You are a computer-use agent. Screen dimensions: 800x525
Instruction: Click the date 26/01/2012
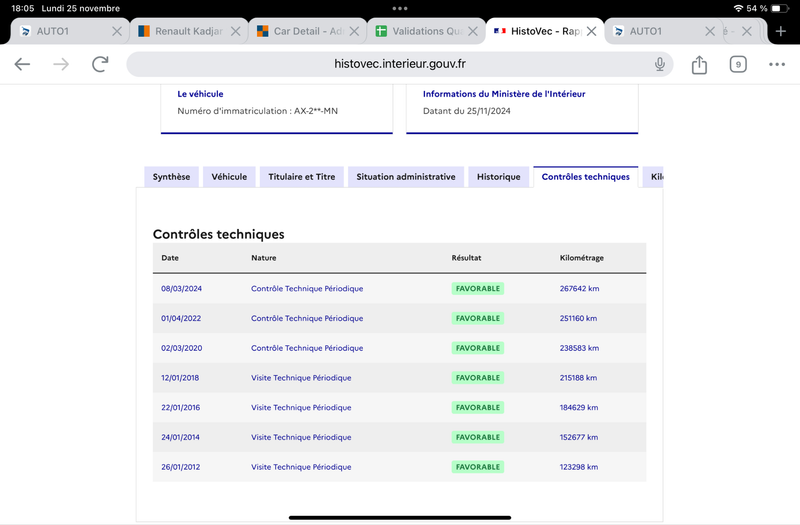click(x=181, y=467)
